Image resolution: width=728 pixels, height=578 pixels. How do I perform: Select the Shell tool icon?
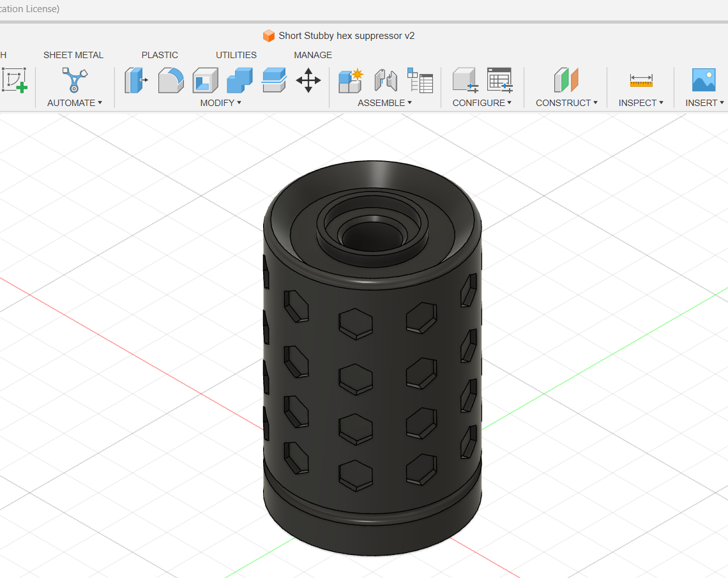point(205,80)
